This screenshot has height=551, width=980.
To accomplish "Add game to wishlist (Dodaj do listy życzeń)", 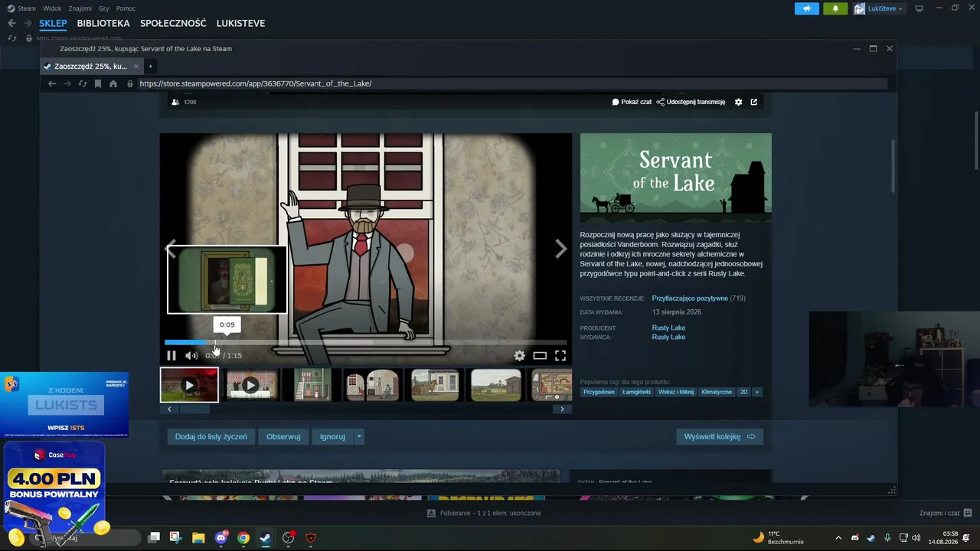I will click(x=211, y=436).
